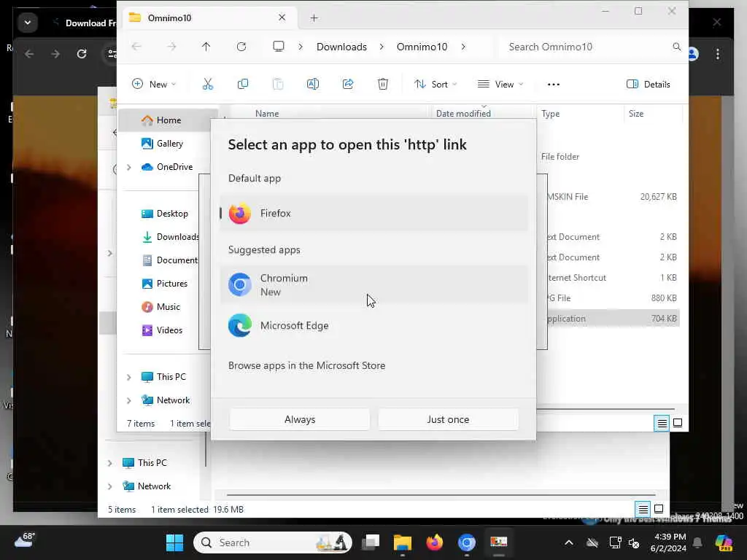Expand Network node in Omnimo10 window
The height and width of the screenshot is (560, 747).
pyautogui.click(x=128, y=400)
